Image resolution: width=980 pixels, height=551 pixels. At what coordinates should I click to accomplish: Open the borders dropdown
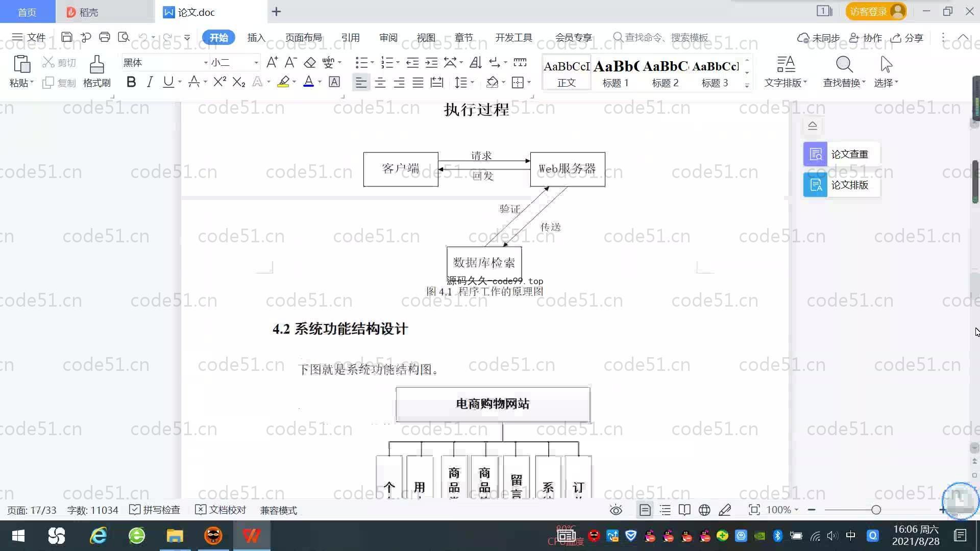[x=529, y=82]
